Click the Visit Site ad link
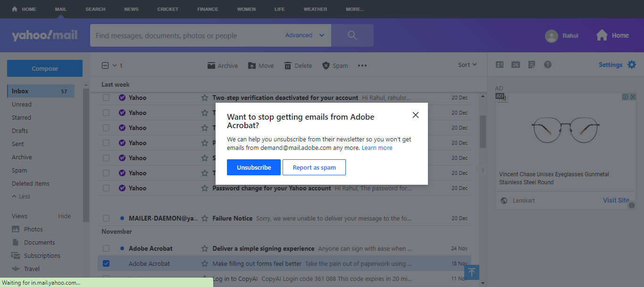Image resolution: width=644 pixels, height=287 pixels. pos(616,200)
